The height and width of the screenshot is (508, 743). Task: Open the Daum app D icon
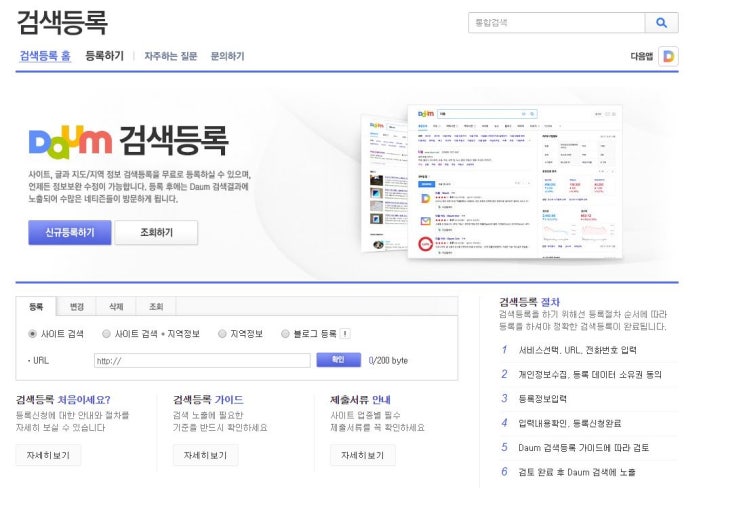tap(669, 56)
